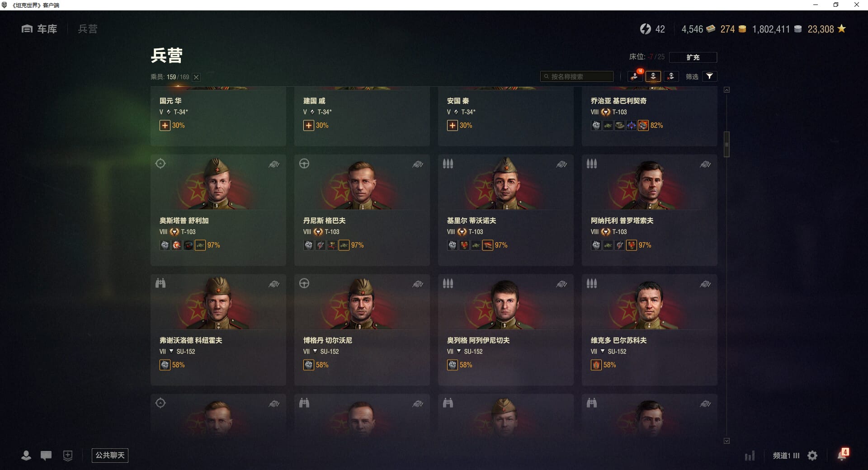The height and width of the screenshot is (470, 868).
Task: Open the filter (筛选) funnel icon
Action: click(x=709, y=76)
